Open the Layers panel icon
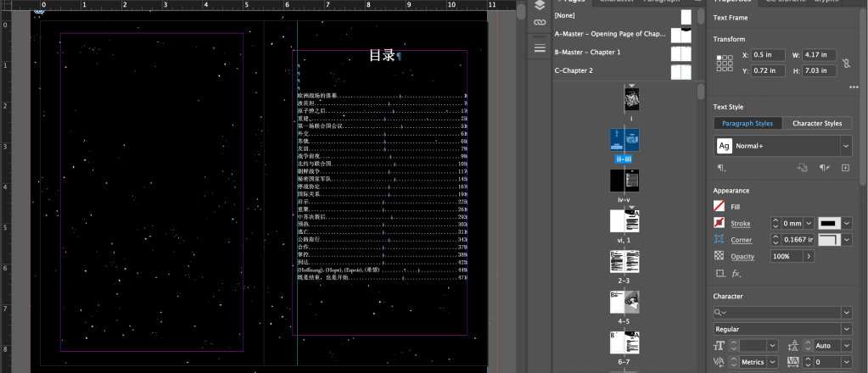 (x=539, y=5)
